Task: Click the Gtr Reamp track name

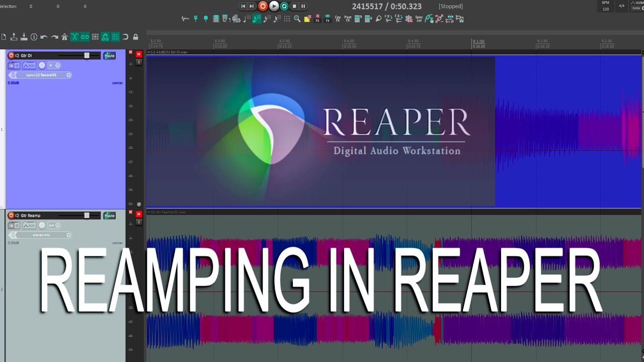Action: tap(31, 215)
